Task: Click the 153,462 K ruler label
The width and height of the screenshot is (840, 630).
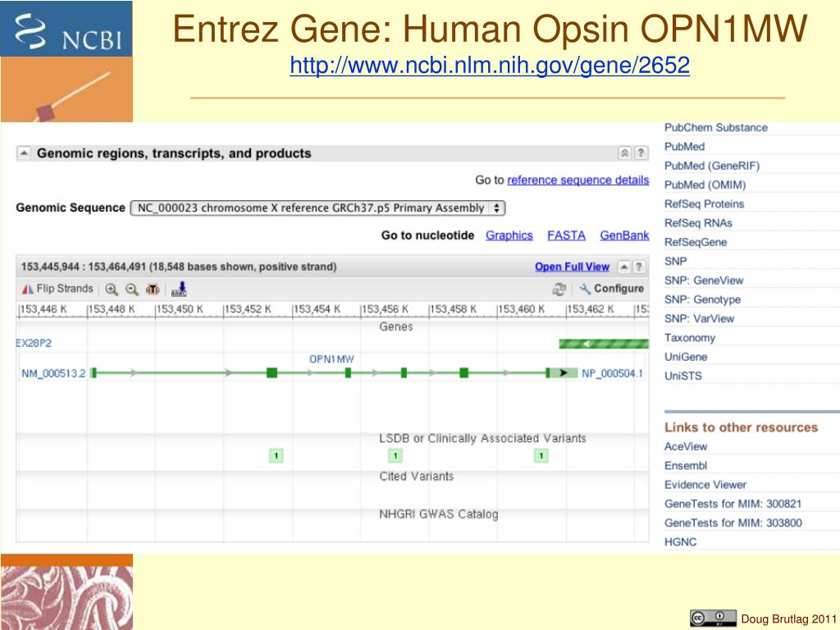Action: 591,309
